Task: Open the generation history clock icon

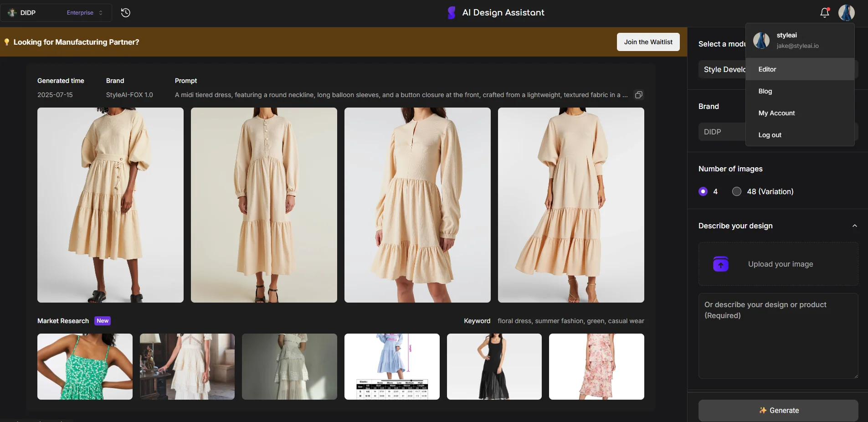Action: point(126,13)
